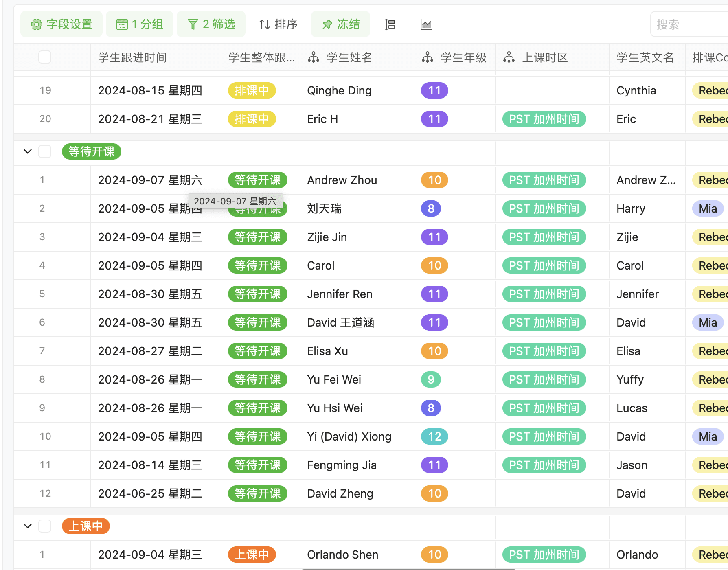Click English name Lucas cell
Image resolution: width=728 pixels, height=570 pixels.
647,408
